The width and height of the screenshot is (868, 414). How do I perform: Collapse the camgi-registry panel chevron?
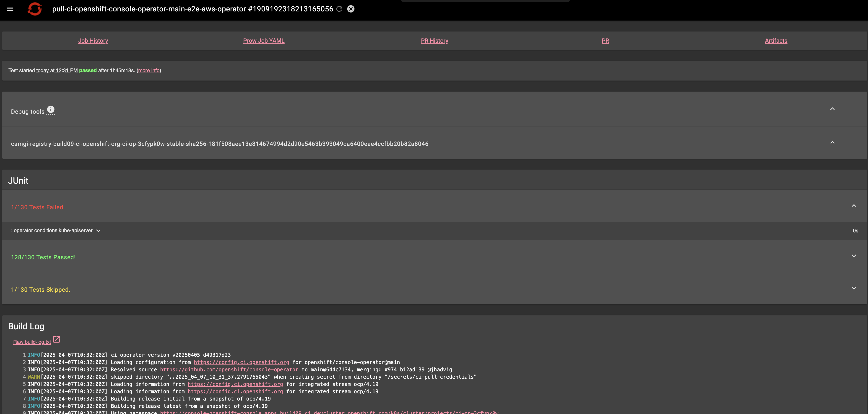coord(832,143)
